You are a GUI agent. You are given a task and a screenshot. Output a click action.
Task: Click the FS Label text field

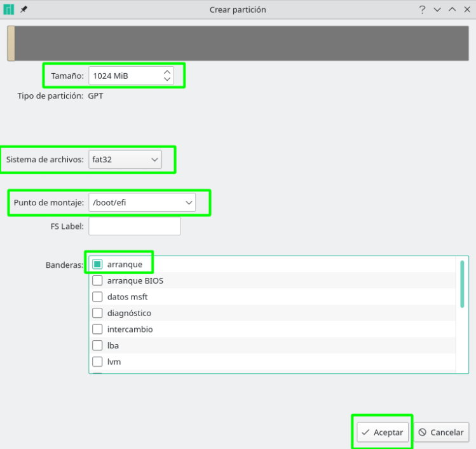pos(135,226)
